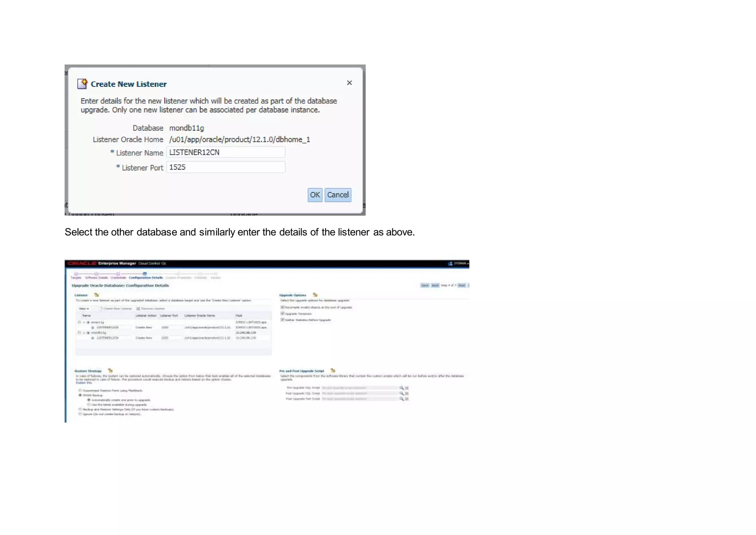The width and height of the screenshot is (756, 535).
Task: Toggle Upgrade Timezone checkbox
Action: point(282,314)
